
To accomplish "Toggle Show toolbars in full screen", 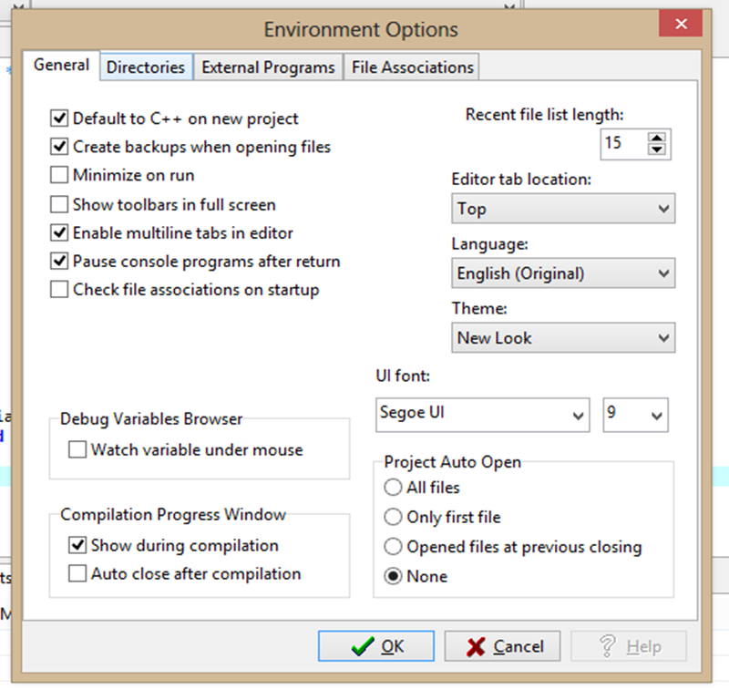I will tap(60, 204).
